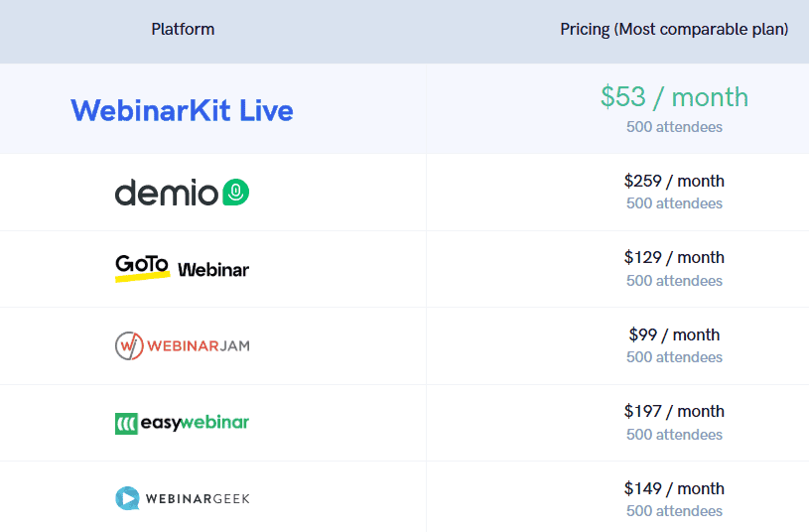Viewport: 809px width, 532px height.
Task: Click the Pricing (Most comparable plan) header
Action: 674,30
